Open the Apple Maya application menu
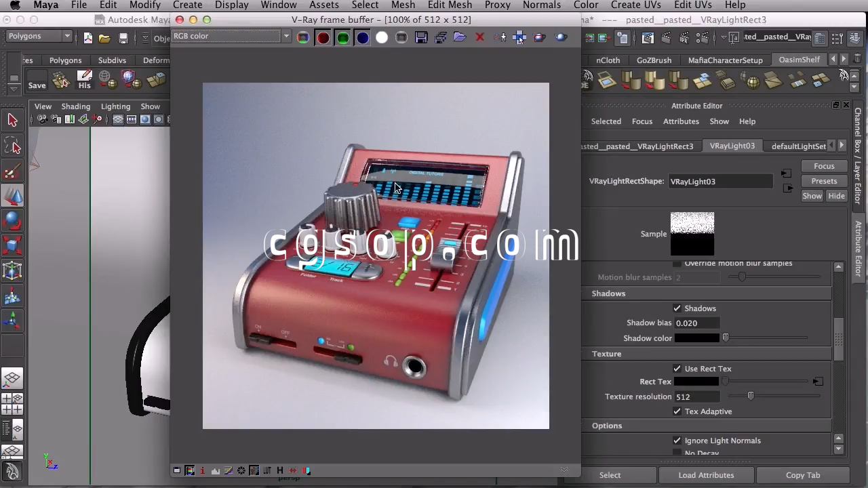This screenshot has height=488, width=868. coord(45,5)
